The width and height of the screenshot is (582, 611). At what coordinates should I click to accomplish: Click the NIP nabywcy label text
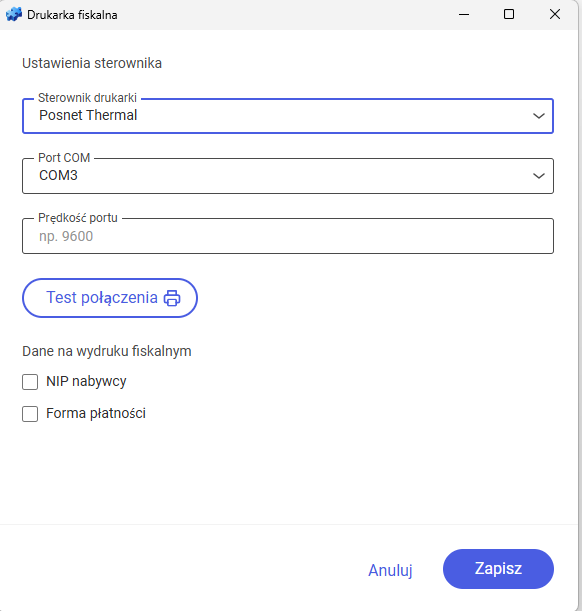click(86, 381)
